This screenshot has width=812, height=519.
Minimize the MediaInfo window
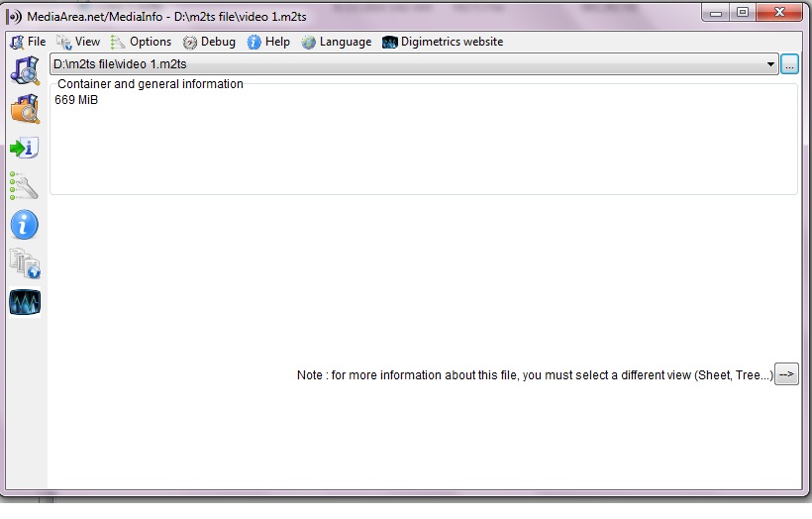[716, 13]
